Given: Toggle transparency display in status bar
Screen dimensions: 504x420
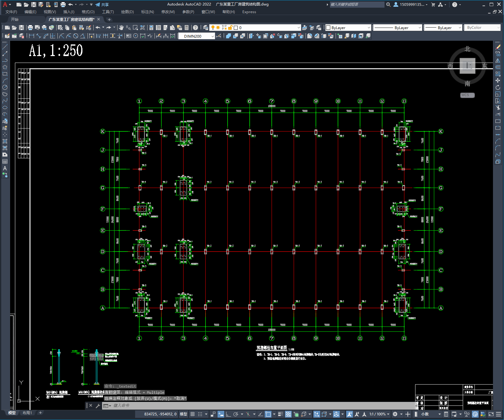Looking at the screenshot, I should tap(288, 414).
